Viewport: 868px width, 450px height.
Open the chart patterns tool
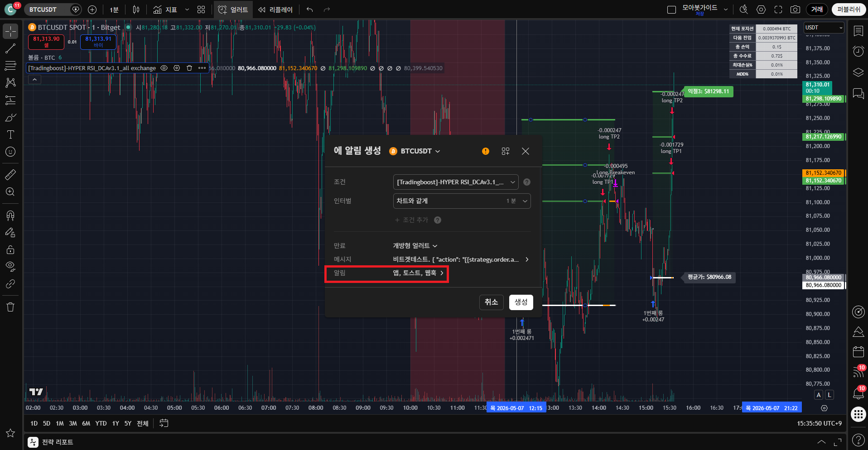pyautogui.click(x=10, y=83)
